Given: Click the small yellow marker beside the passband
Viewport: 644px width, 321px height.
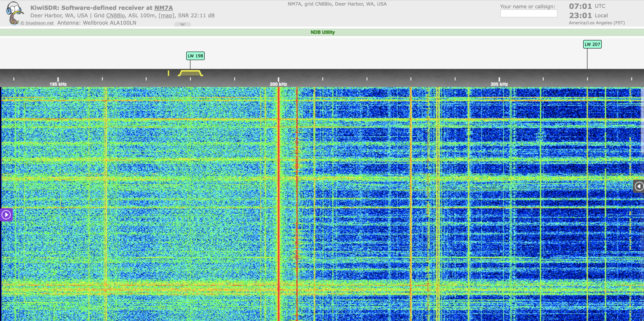Looking at the screenshot, I should click(x=169, y=73).
